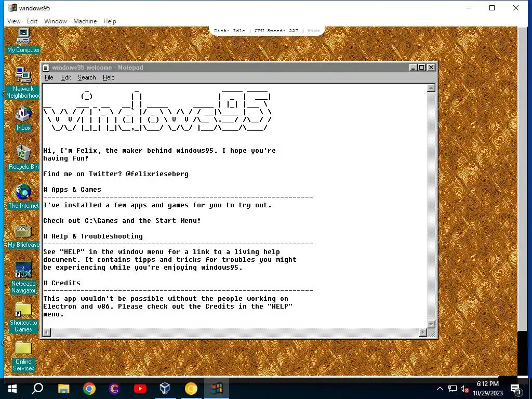The image size is (532, 399).
Task: Open the YouTube app on taskbar
Action: pyautogui.click(x=140, y=389)
